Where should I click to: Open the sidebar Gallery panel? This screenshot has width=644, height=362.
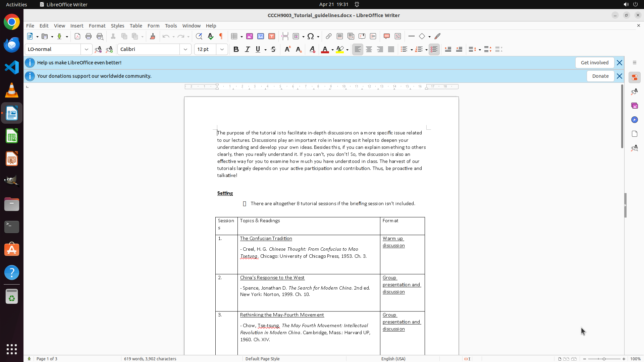pyautogui.click(x=634, y=106)
